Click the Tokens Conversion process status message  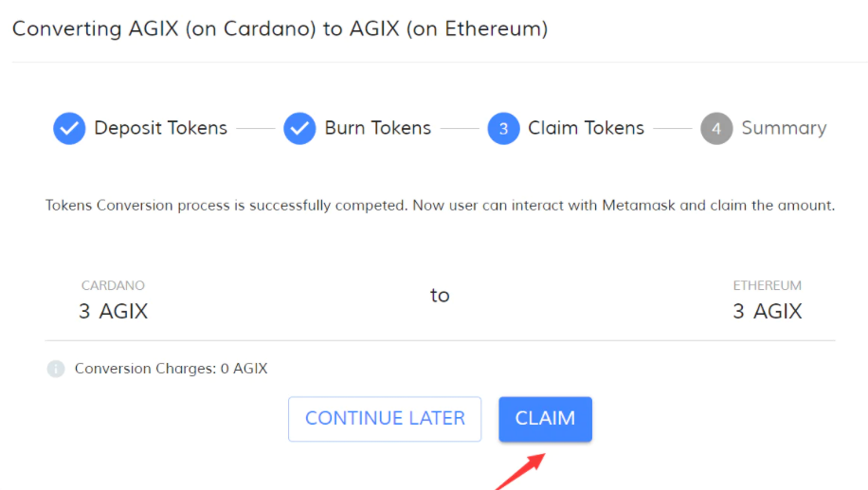[x=440, y=205]
